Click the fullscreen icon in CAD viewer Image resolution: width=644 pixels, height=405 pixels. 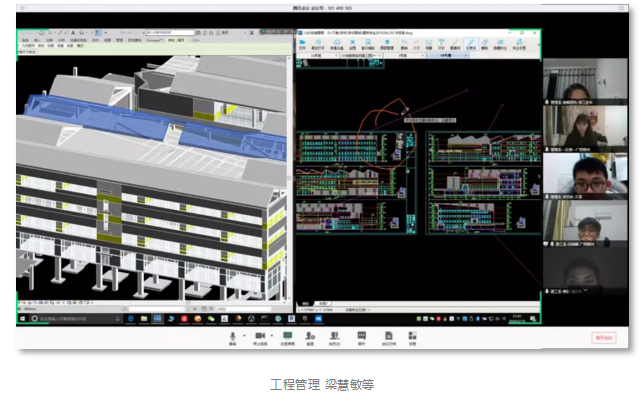(x=352, y=42)
